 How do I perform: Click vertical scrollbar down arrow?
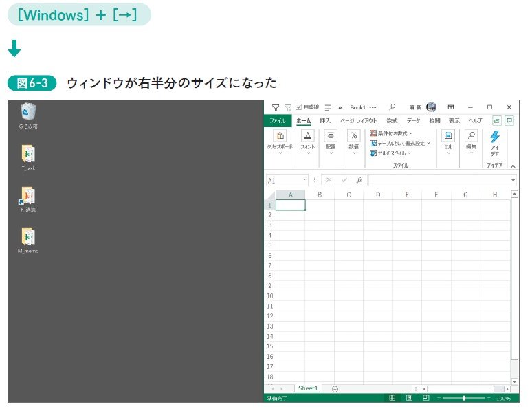tap(514, 382)
